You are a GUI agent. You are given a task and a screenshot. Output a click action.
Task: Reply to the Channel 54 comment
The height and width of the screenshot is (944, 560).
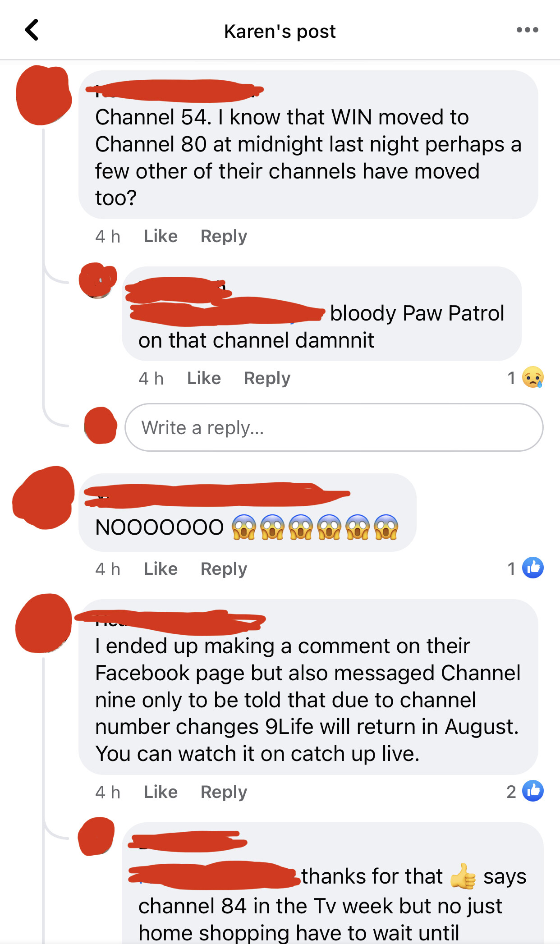[224, 236]
